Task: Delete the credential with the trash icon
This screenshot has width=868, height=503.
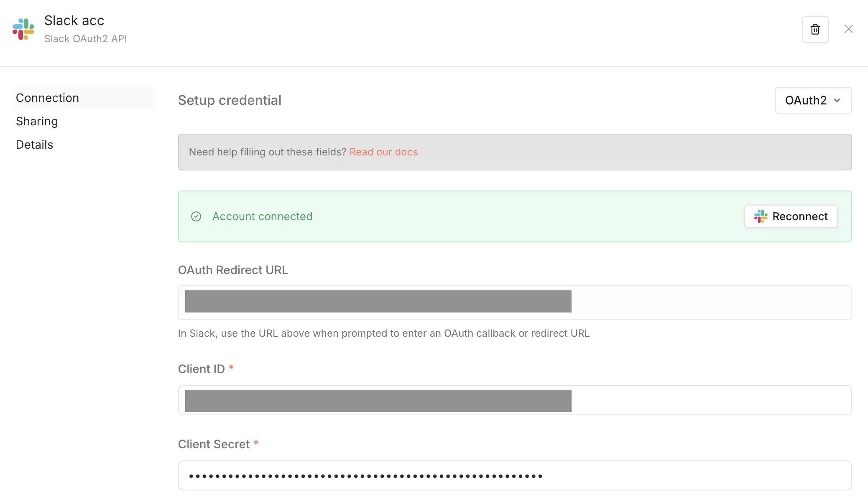Action: point(815,29)
